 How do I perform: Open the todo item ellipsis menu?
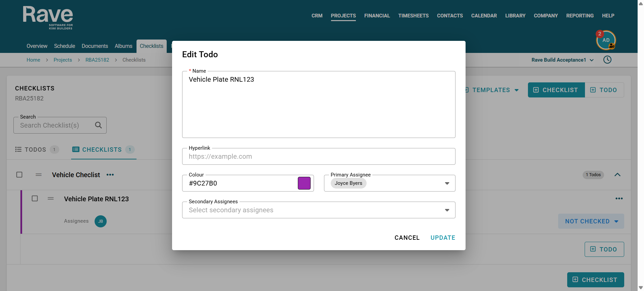[619, 199]
